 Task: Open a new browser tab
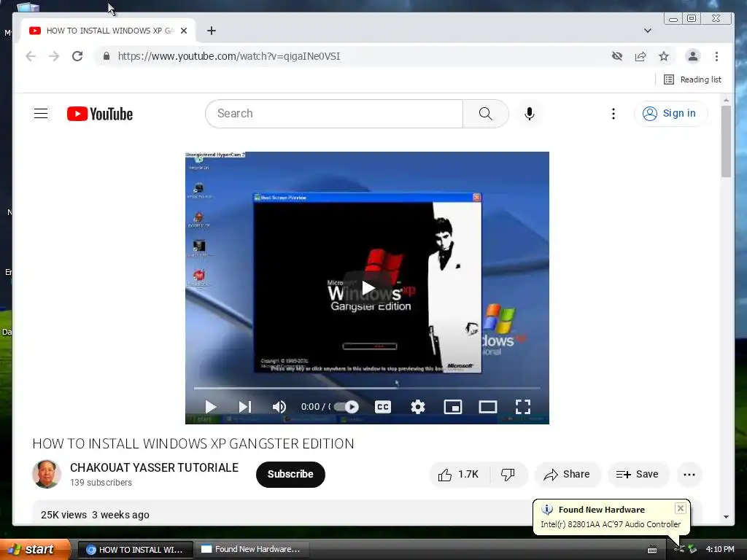(x=212, y=31)
